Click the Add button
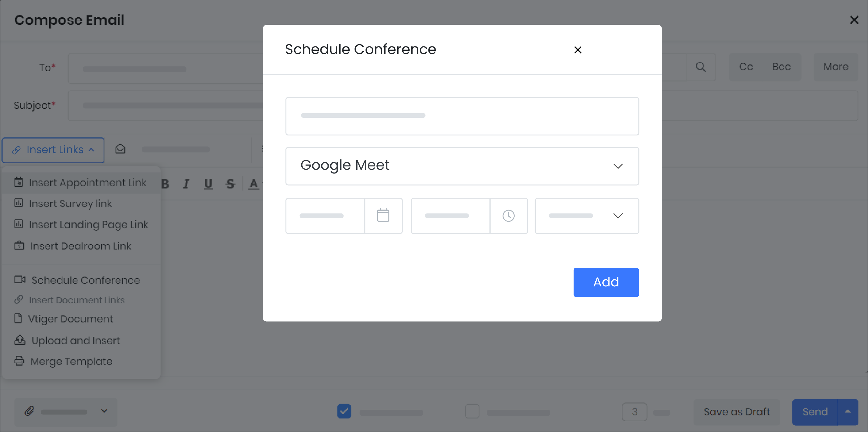Viewport: 868px width, 432px height. pyautogui.click(x=606, y=282)
